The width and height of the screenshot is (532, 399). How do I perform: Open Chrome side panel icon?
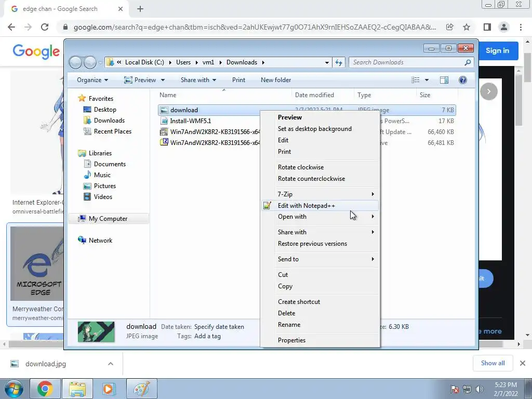[x=487, y=27]
